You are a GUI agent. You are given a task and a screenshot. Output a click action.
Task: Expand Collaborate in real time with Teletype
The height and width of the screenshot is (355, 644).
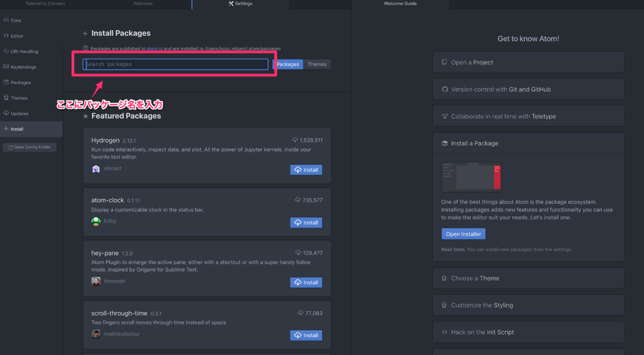tap(528, 116)
